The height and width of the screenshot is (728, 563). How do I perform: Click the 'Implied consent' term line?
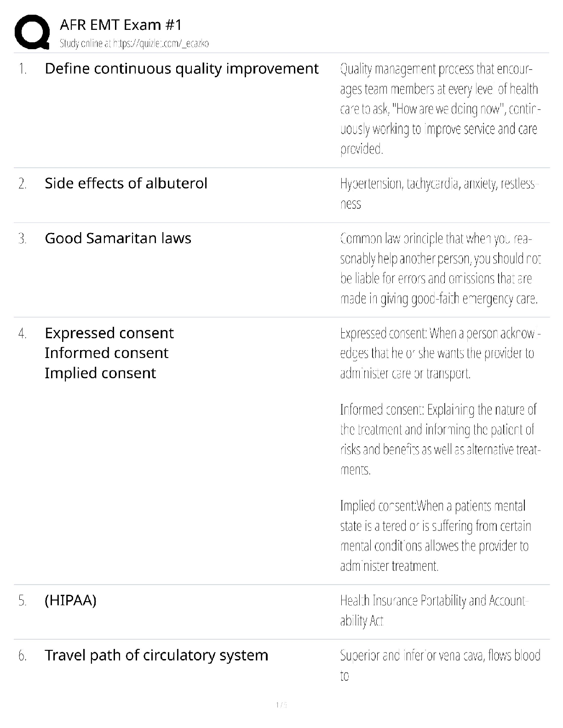[100, 373]
